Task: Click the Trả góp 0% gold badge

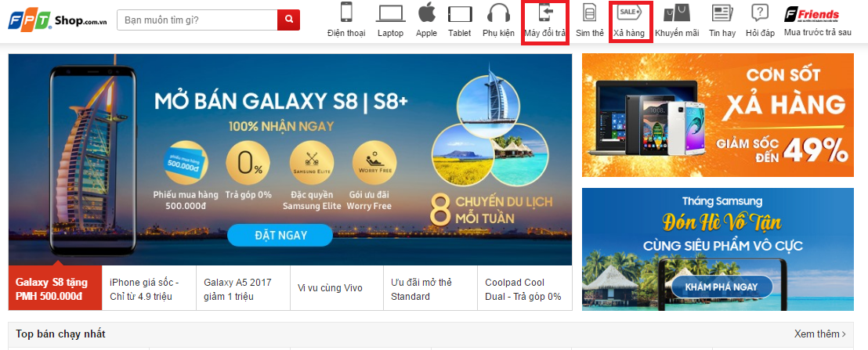Action: pos(248,164)
